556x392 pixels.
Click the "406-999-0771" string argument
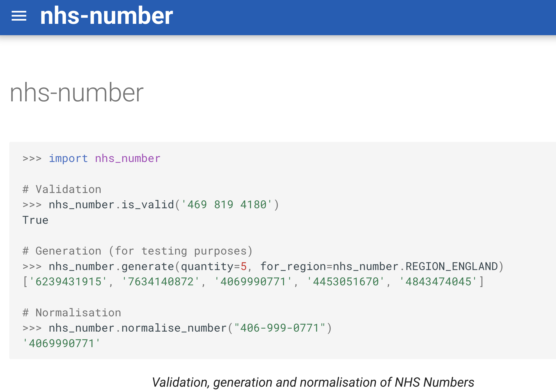280,328
